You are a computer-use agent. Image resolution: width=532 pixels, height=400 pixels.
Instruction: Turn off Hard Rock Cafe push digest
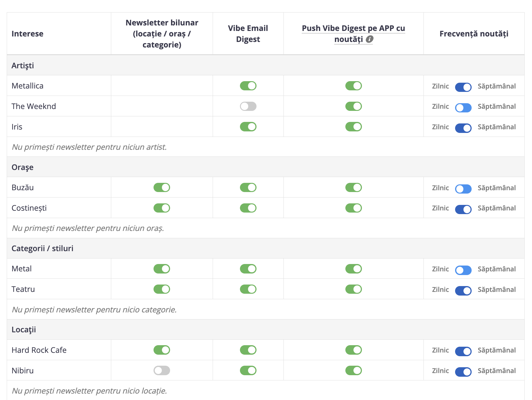coord(353,350)
